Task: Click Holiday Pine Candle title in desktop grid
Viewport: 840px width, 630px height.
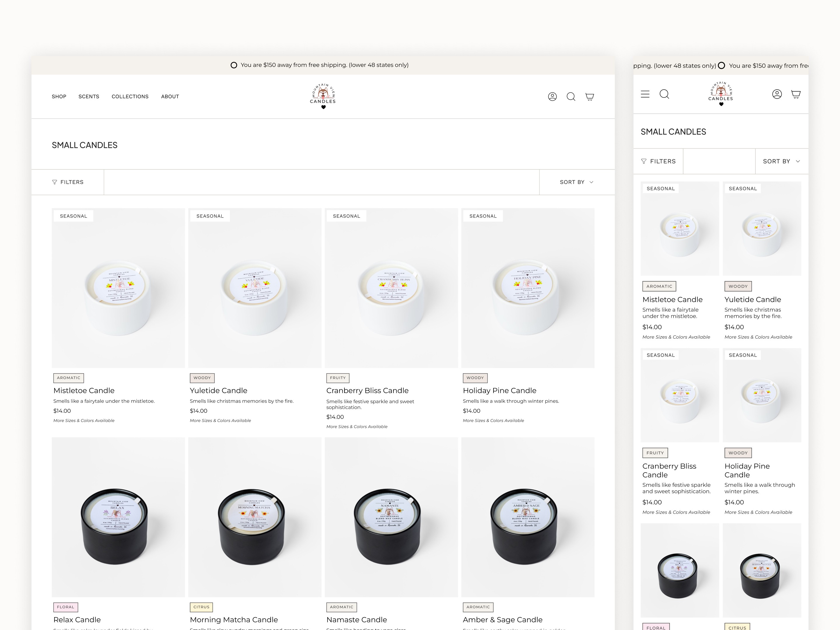Action: point(499,390)
